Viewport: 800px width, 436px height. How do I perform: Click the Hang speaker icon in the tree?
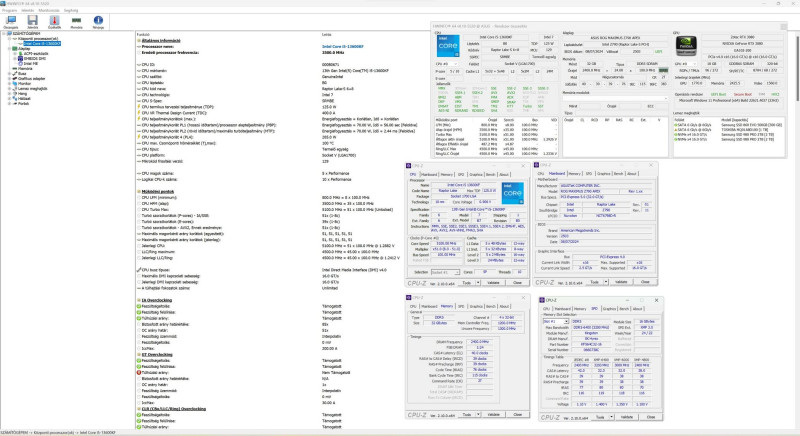15,93
